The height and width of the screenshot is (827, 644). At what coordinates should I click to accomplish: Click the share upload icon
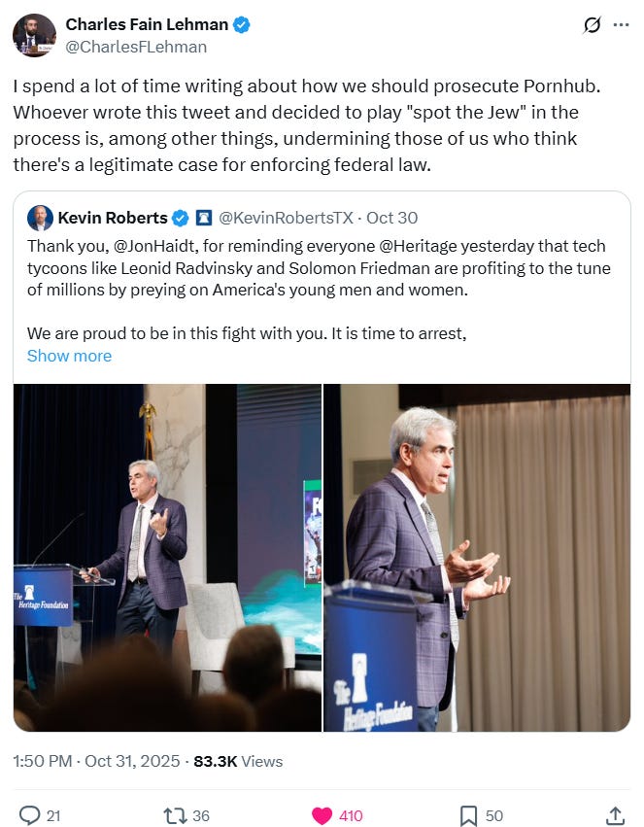click(615, 815)
